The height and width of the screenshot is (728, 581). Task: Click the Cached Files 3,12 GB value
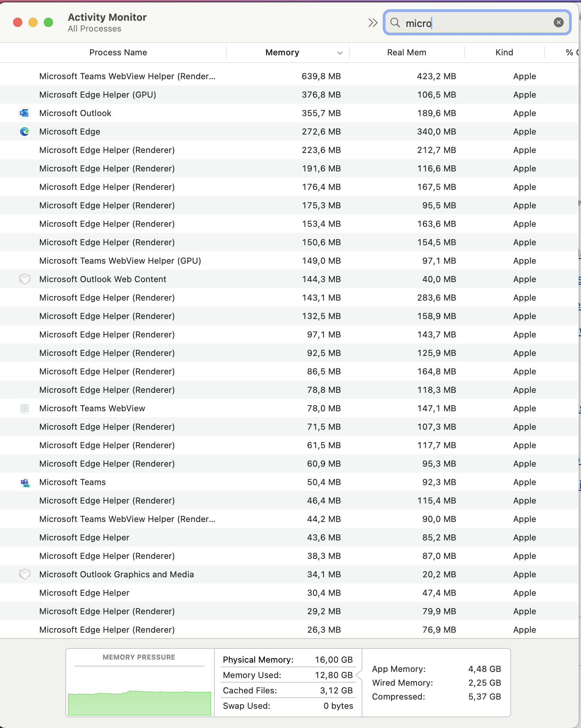click(x=336, y=690)
